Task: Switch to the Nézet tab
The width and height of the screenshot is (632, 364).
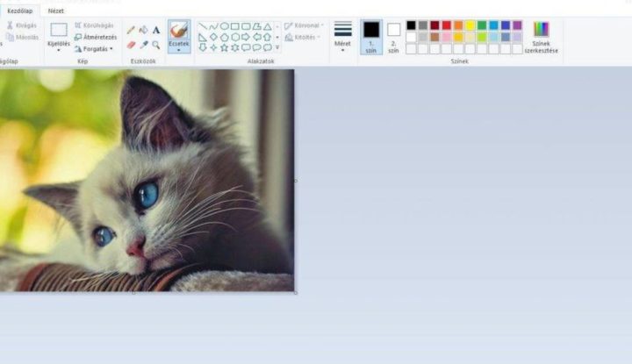Action: [x=56, y=10]
